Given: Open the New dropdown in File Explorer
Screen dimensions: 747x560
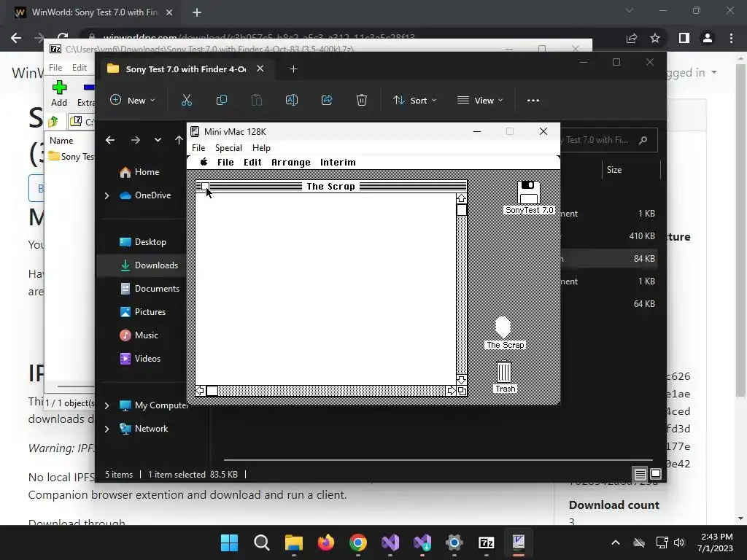Looking at the screenshot, I should tap(133, 100).
